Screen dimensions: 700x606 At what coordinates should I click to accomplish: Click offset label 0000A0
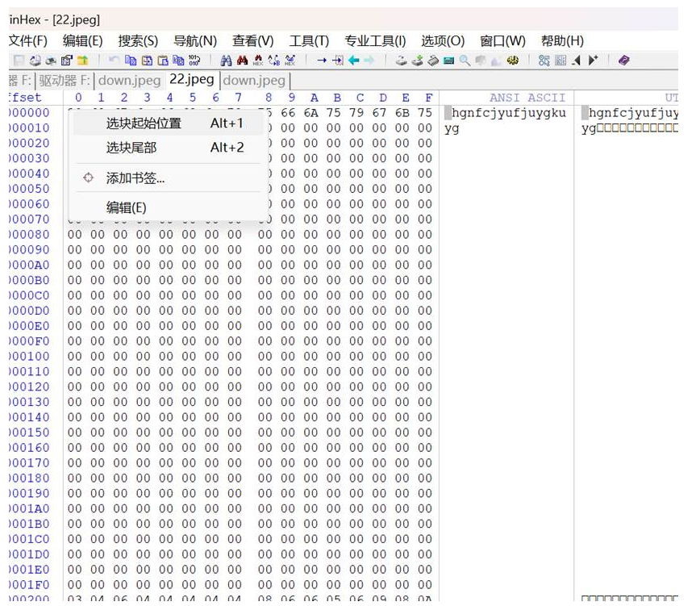pyautogui.click(x=29, y=265)
